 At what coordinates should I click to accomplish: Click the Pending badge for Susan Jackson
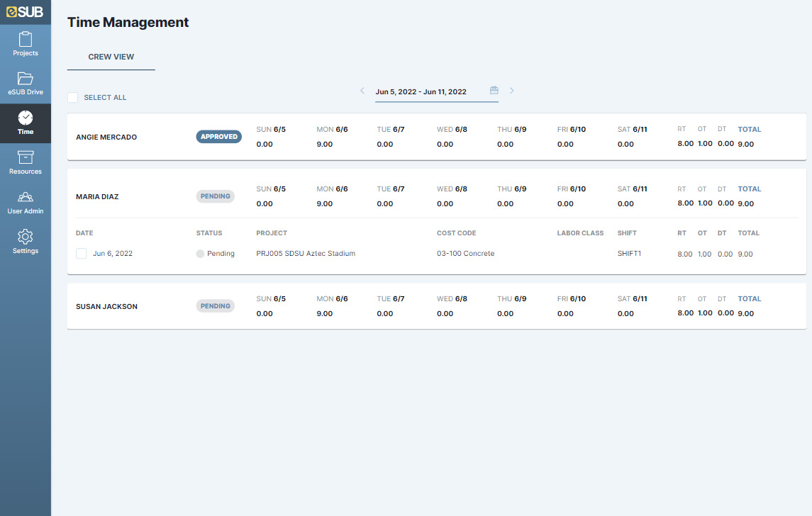215,305
